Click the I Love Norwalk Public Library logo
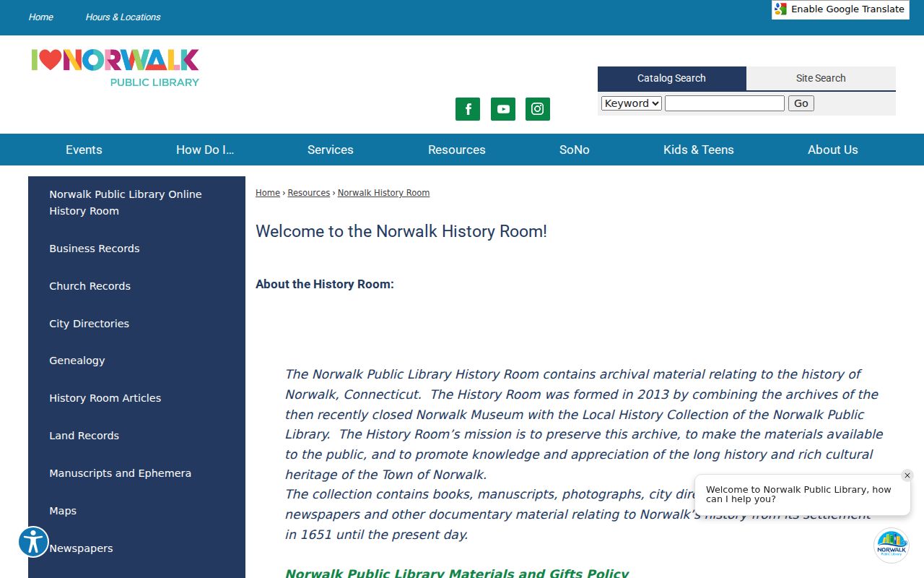This screenshot has height=578, width=924. 115,68
